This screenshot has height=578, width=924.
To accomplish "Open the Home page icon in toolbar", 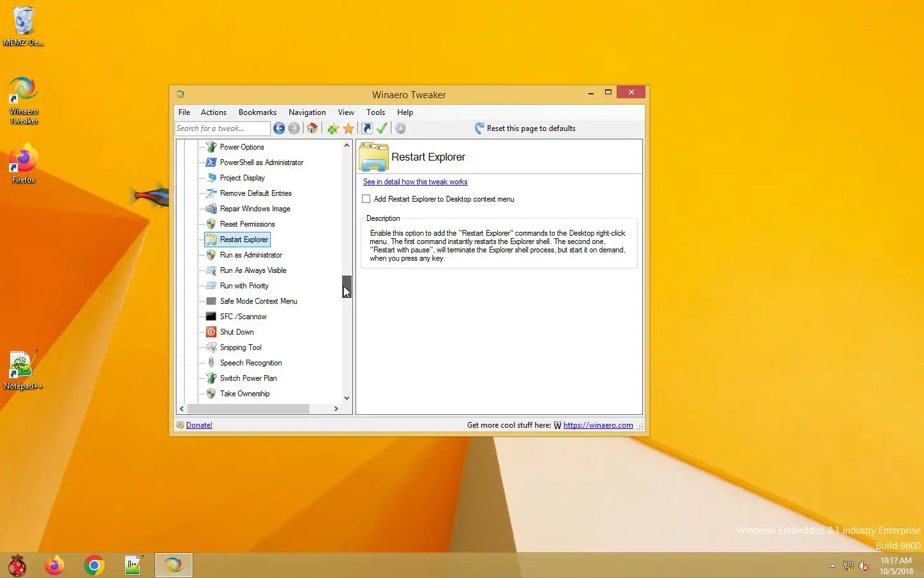I will click(312, 128).
